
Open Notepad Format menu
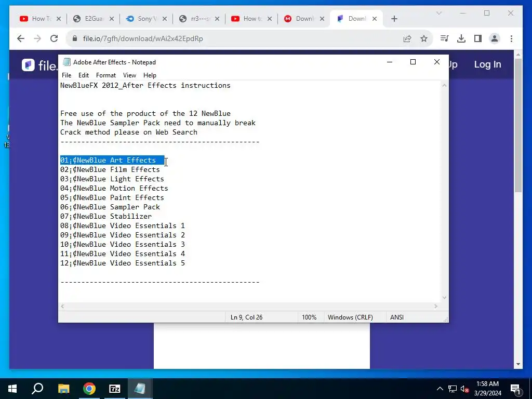[x=106, y=75]
